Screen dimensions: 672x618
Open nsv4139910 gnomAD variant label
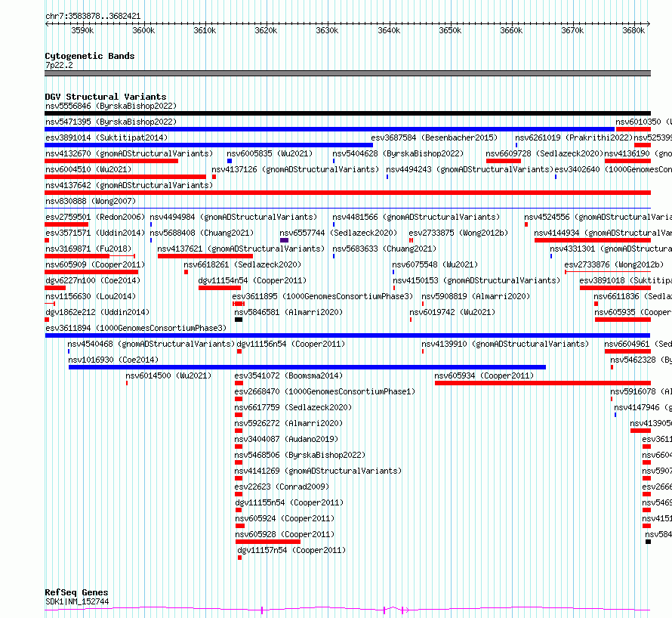click(x=505, y=344)
